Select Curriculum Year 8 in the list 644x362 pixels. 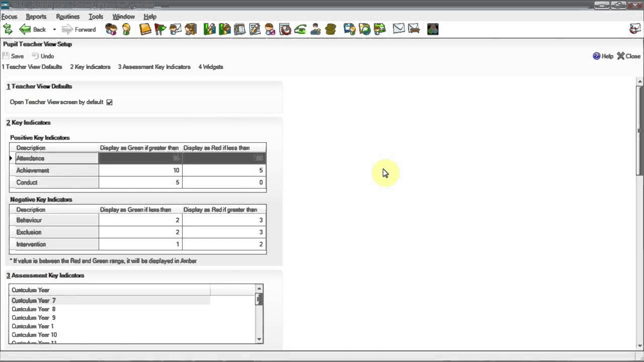109,309
